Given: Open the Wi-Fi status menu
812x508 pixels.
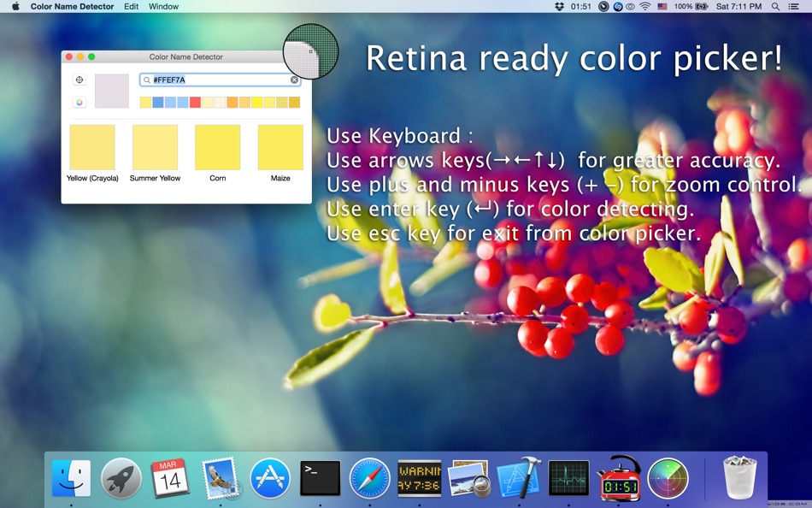Looking at the screenshot, I should pos(645,6).
